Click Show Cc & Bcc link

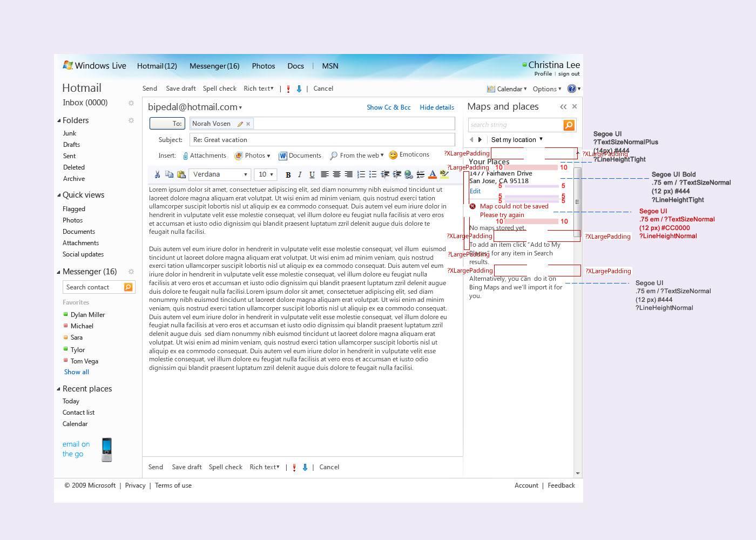point(389,107)
